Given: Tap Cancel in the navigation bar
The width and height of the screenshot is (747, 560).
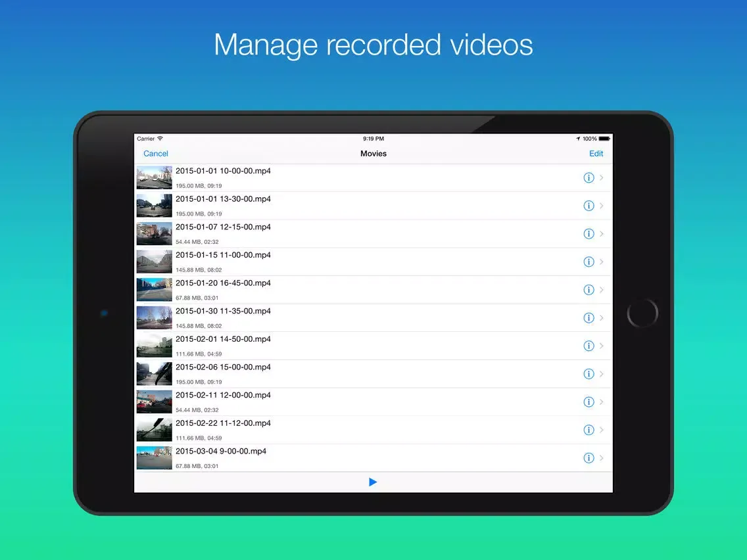Looking at the screenshot, I should (x=156, y=154).
